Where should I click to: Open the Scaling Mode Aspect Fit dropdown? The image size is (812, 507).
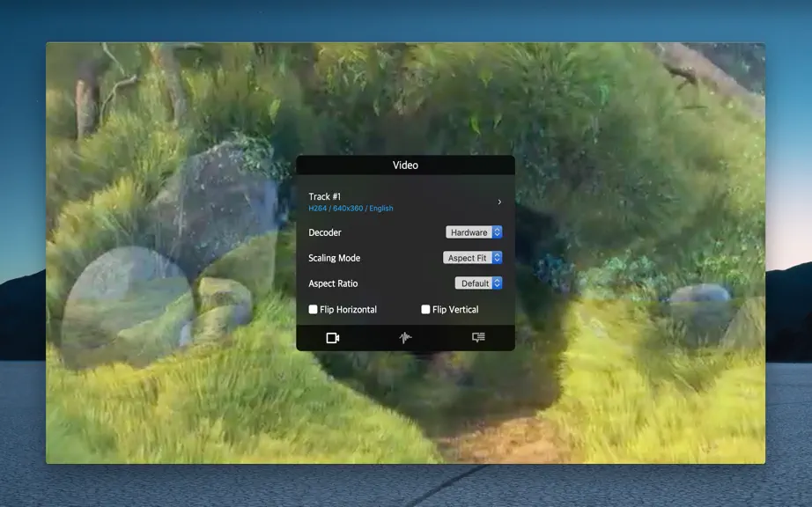[472, 258]
